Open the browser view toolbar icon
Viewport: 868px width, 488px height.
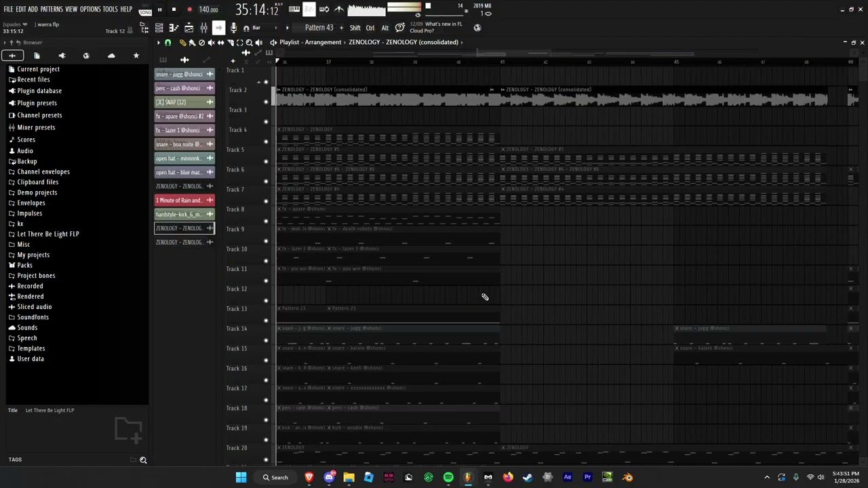click(x=144, y=28)
